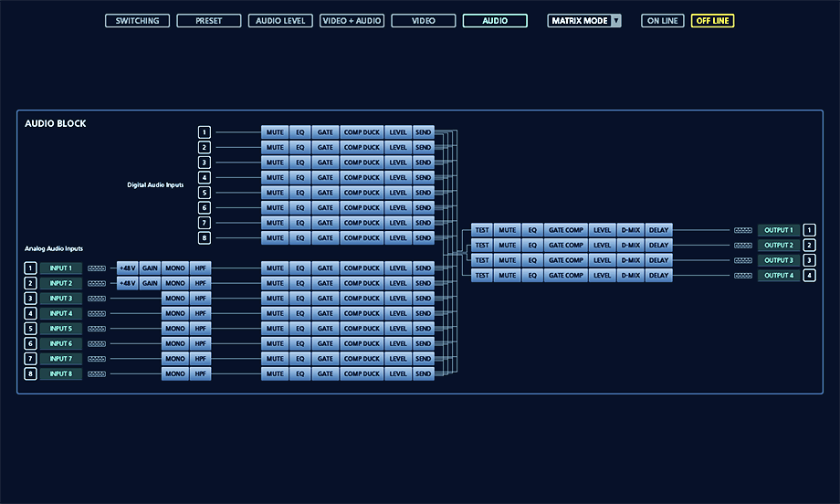This screenshot has height=504, width=840.
Task: Click the connector icon next to INPUT 1
Action: tap(97, 268)
